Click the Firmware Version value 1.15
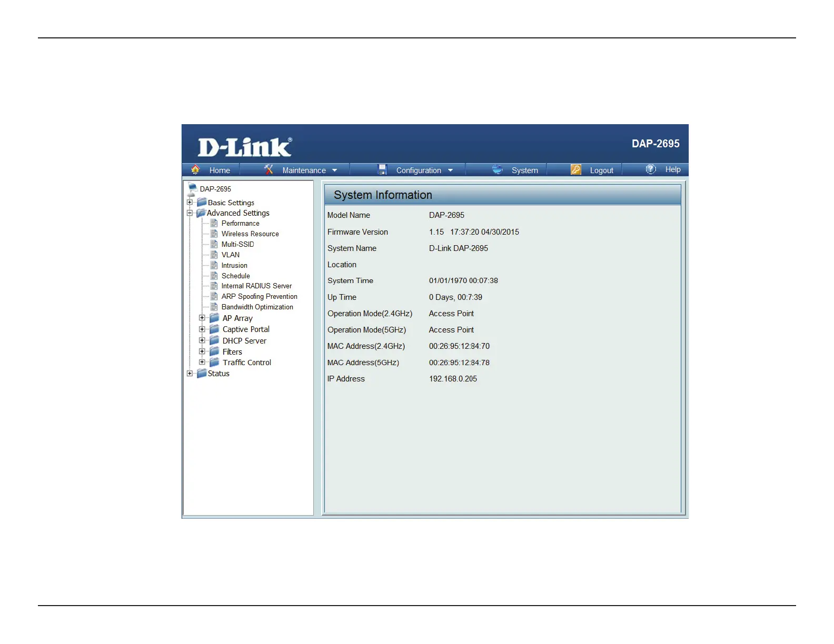Screen dimensions: 834x644 [x=436, y=232]
